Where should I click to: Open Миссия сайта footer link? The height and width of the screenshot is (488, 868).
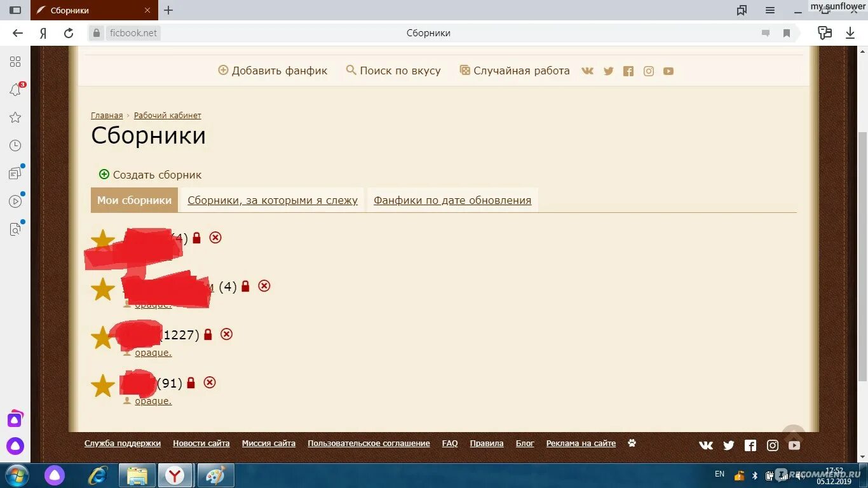[x=269, y=444]
